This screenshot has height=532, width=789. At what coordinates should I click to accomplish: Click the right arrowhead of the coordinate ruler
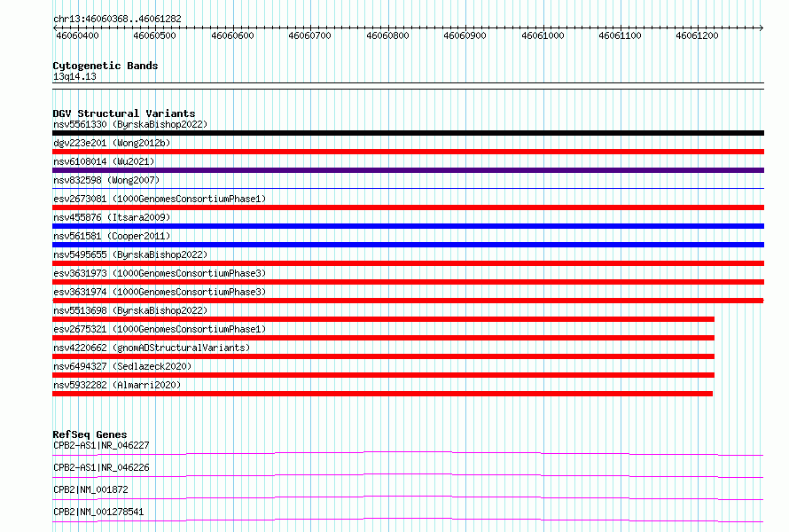click(x=762, y=28)
